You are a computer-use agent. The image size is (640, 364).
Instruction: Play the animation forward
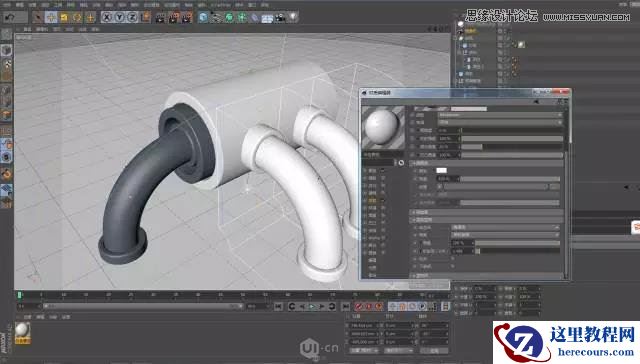coord(312,306)
